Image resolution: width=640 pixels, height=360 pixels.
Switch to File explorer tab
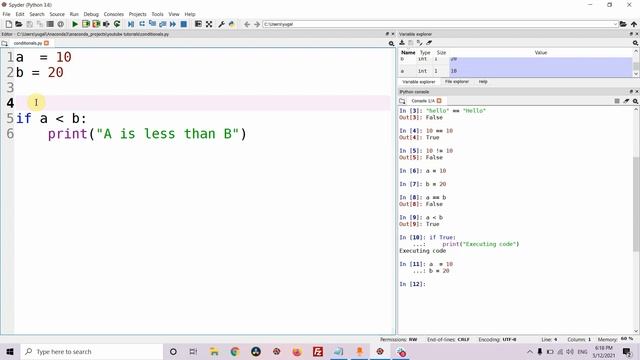(x=457, y=82)
